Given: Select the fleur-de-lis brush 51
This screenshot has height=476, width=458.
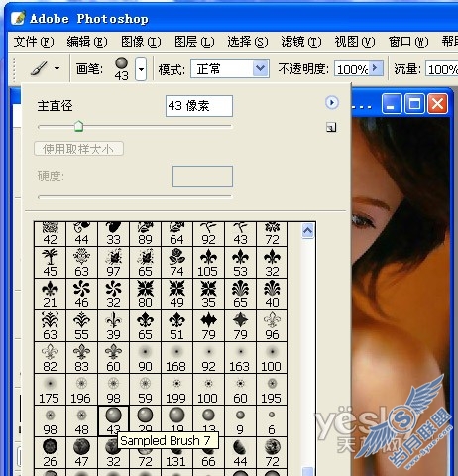Looking at the screenshot, I should [176, 326].
